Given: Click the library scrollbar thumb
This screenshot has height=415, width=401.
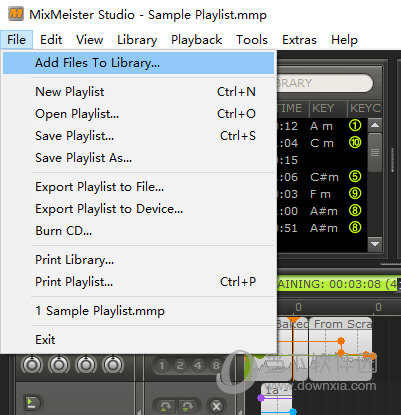Looking at the screenshot, I should click(375, 153).
